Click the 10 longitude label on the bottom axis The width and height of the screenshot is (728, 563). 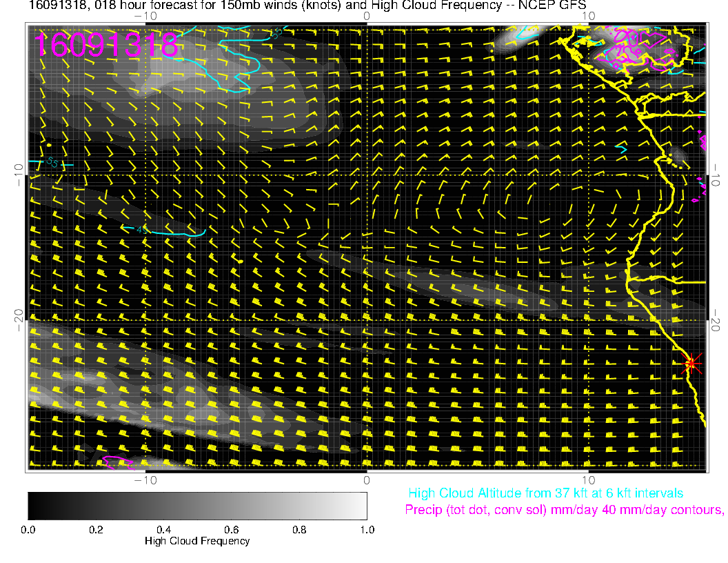point(588,480)
